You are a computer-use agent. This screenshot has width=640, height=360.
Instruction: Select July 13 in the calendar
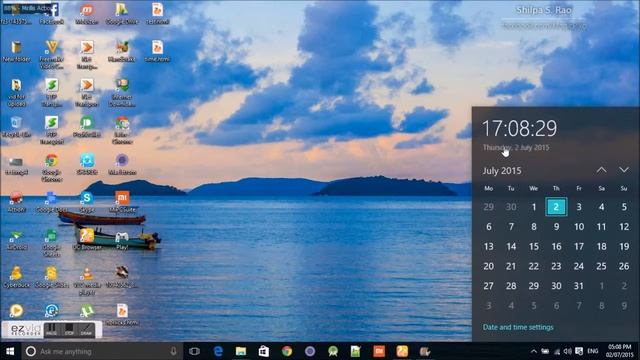tap(489, 247)
